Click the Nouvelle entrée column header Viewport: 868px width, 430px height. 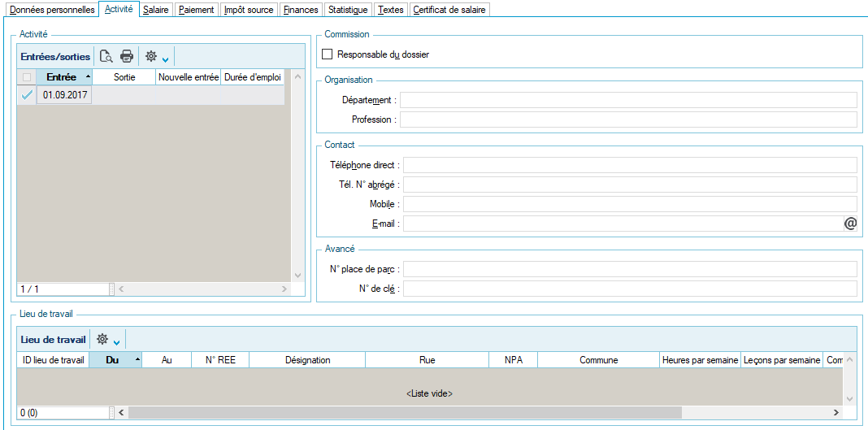tap(189, 77)
